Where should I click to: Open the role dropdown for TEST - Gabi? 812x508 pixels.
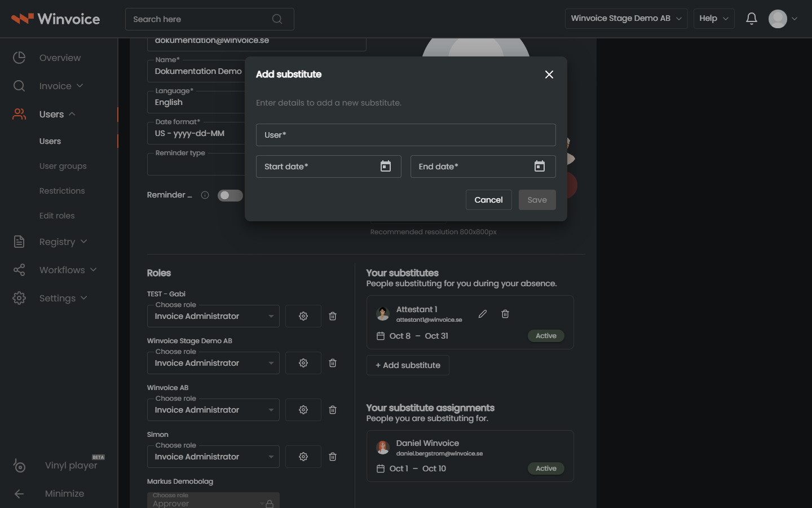pyautogui.click(x=213, y=316)
